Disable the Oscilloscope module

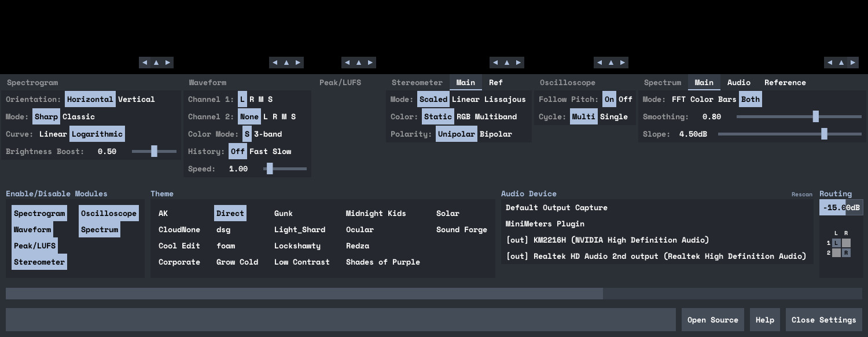point(109,213)
